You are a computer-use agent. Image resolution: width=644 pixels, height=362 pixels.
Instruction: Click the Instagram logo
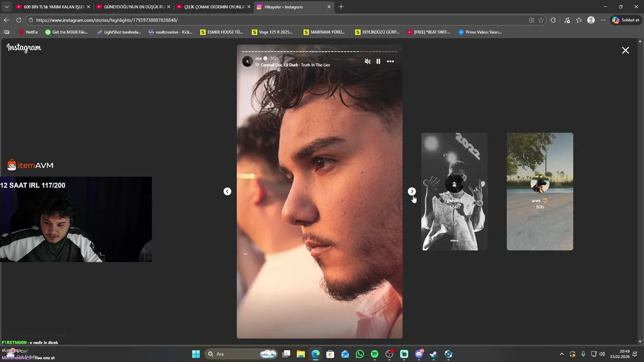pos(24,48)
